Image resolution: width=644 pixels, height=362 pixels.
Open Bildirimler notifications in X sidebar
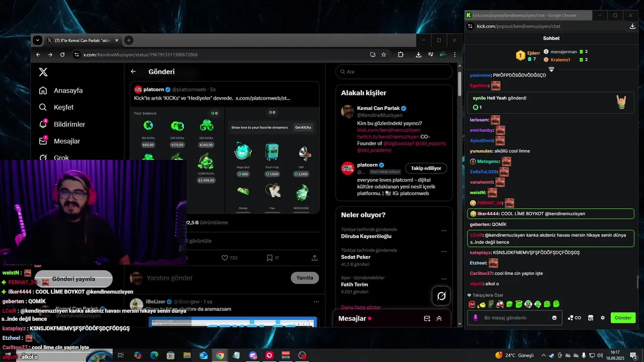[62, 124]
